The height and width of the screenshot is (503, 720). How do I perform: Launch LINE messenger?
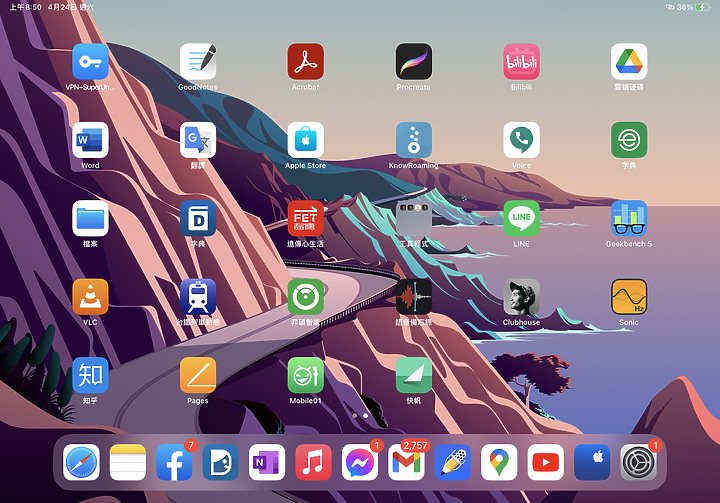[x=522, y=219]
